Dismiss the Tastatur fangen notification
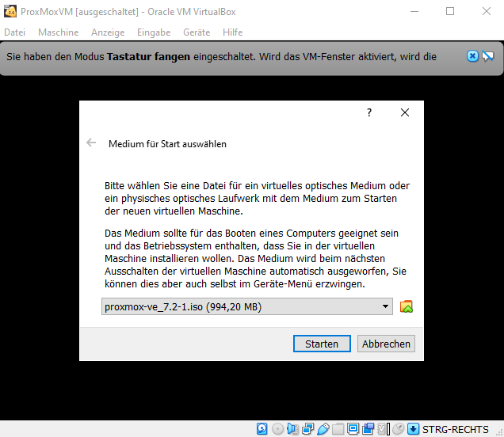 pos(472,56)
